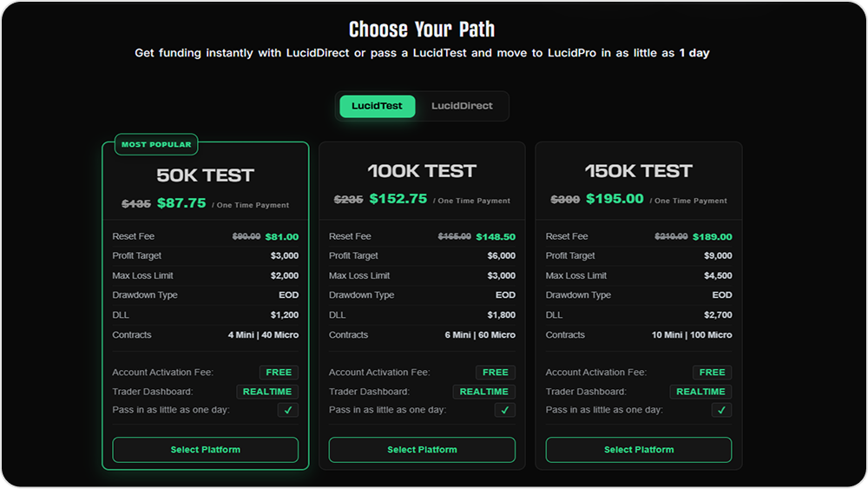
Task: Click the FREE activation badge on 150K card
Action: [712, 372]
